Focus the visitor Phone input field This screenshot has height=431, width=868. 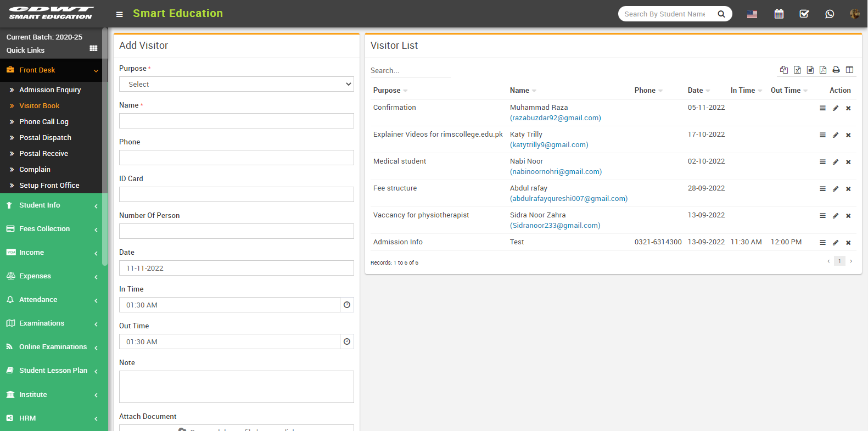point(237,158)
